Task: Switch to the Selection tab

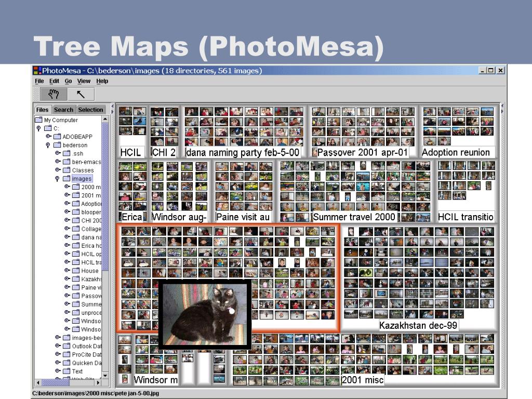Action: [90, 110]
